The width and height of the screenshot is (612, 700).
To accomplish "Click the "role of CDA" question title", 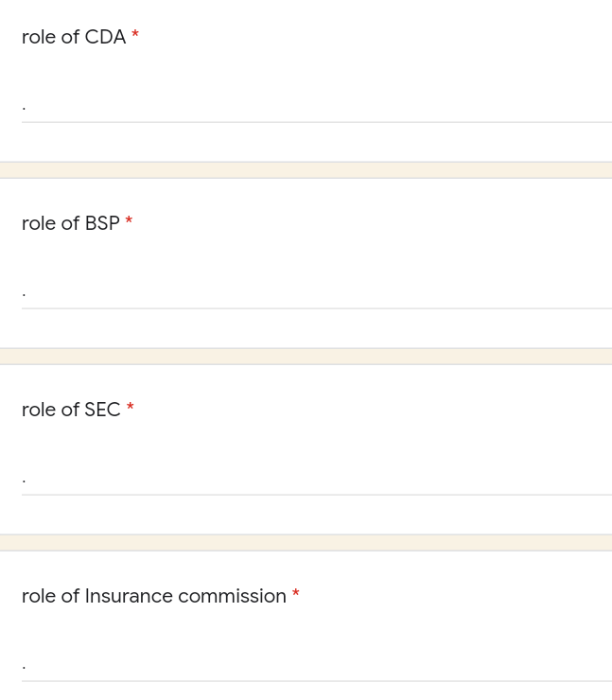I will click(x=74, y=37).
